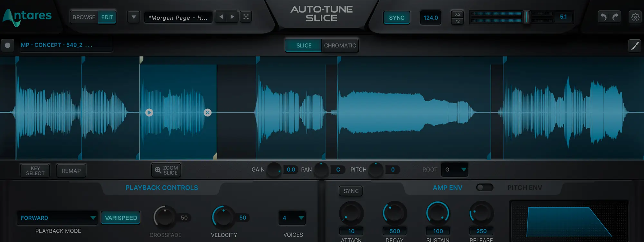644x242 pixels.
Task: Open the FORWARD playback mode dropdown
Action: [57, 218]
